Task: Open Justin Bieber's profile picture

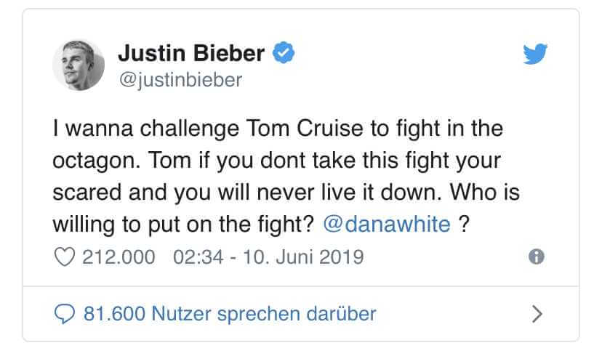Action: point(79,65)
